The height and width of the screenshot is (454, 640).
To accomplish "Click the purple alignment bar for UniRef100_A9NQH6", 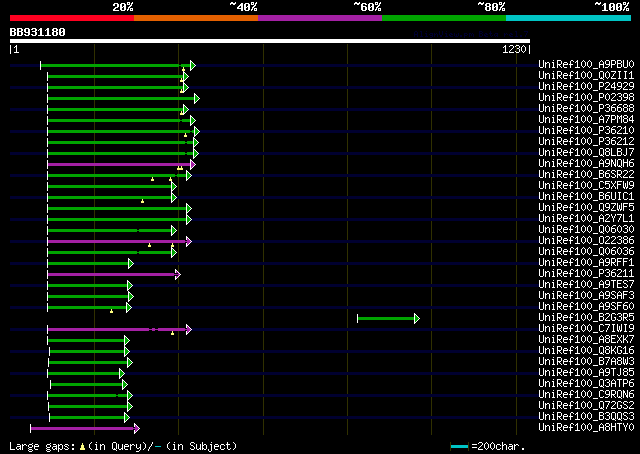I will tap(121, 165).
